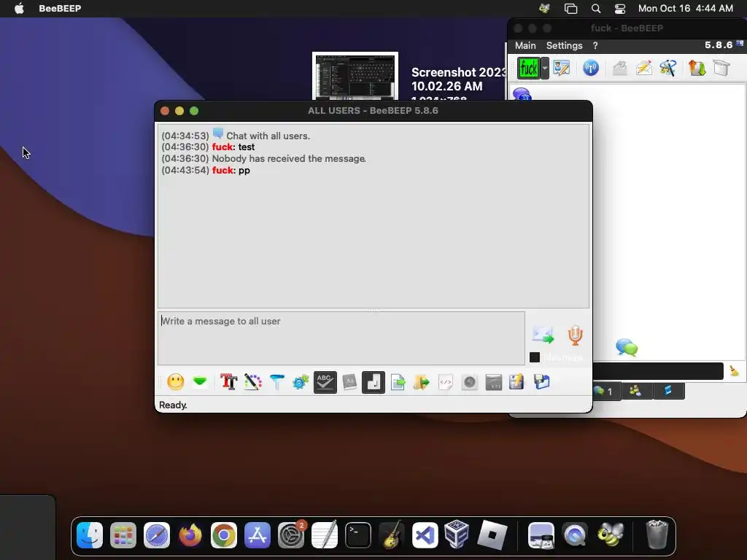The height and width of the screenshot is (560, 747).
Task: Open Finder from the Dock
Action: click(x=90, y=535)
